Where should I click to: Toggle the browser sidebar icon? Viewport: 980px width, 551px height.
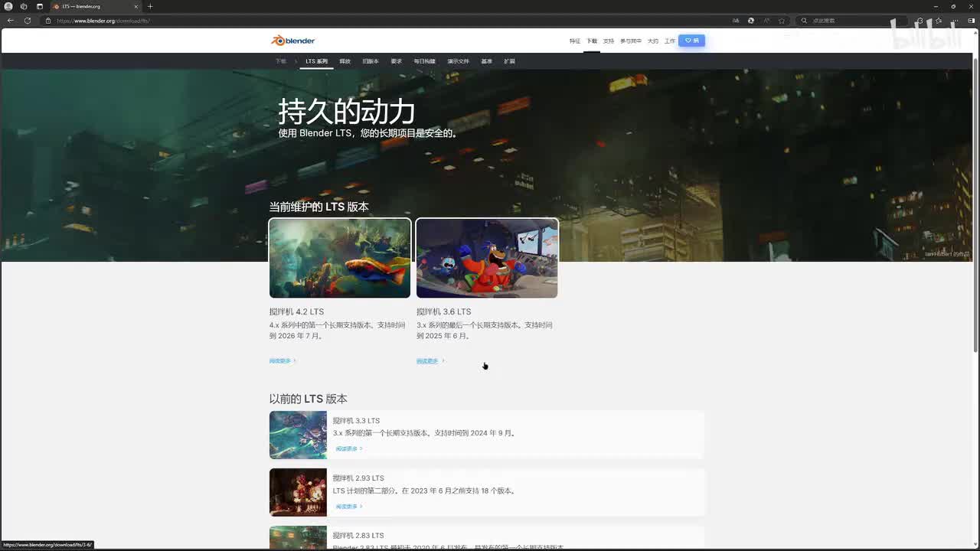pos(972,21)
